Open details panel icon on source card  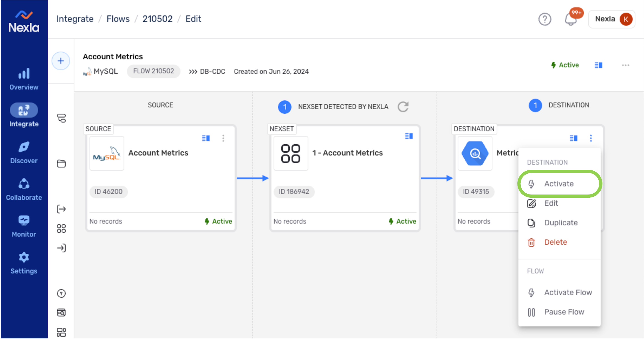[x=206, y=138]
